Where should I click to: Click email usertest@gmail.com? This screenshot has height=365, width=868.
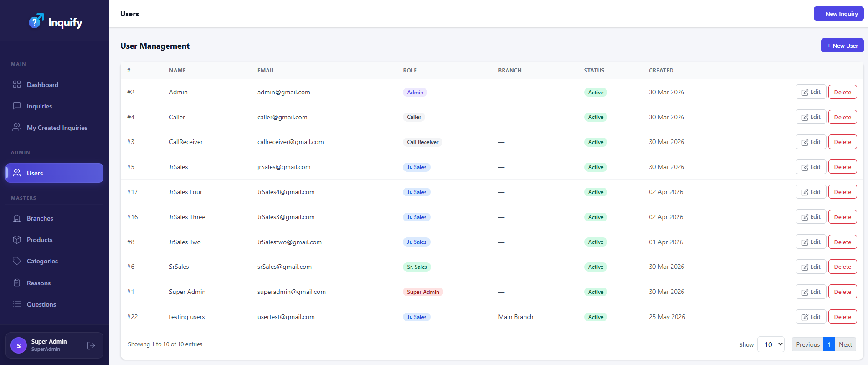[x=286, y=317]
